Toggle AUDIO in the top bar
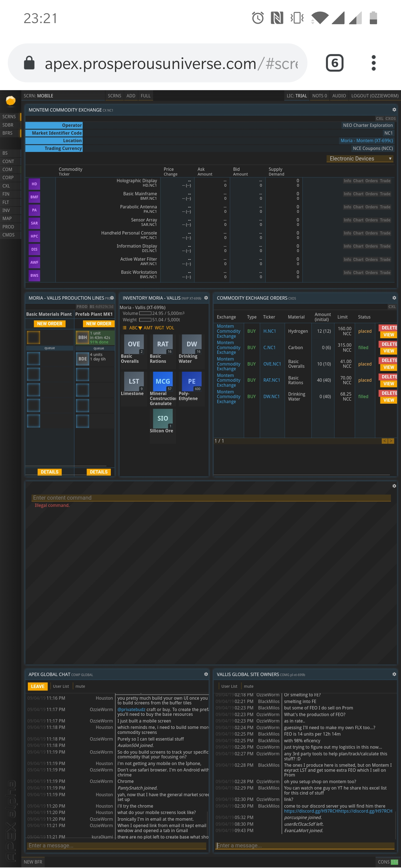The width and height of the screenshot is (401, 868). pyautogui.click(x=339, y=96)
